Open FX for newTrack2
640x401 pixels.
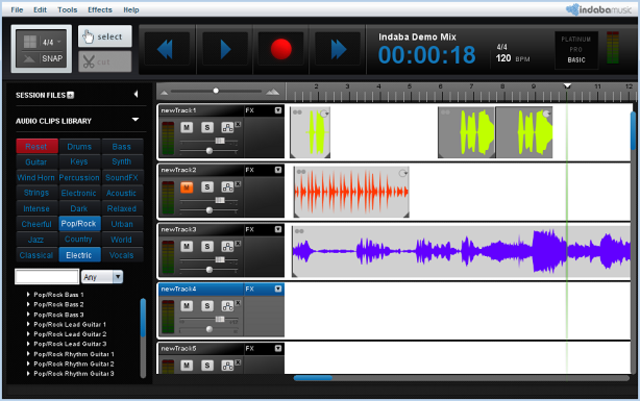pos(249,170)
